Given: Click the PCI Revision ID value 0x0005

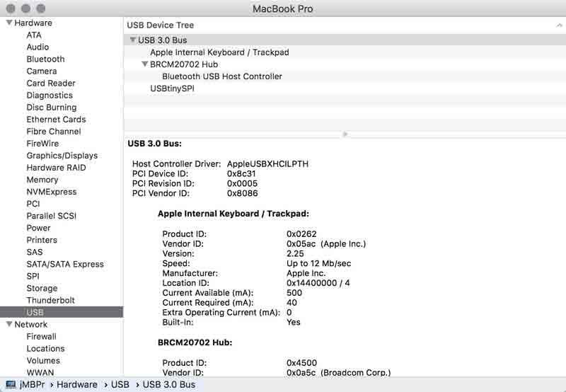Looking at the screenshot, I should click(x=242, y=183).
